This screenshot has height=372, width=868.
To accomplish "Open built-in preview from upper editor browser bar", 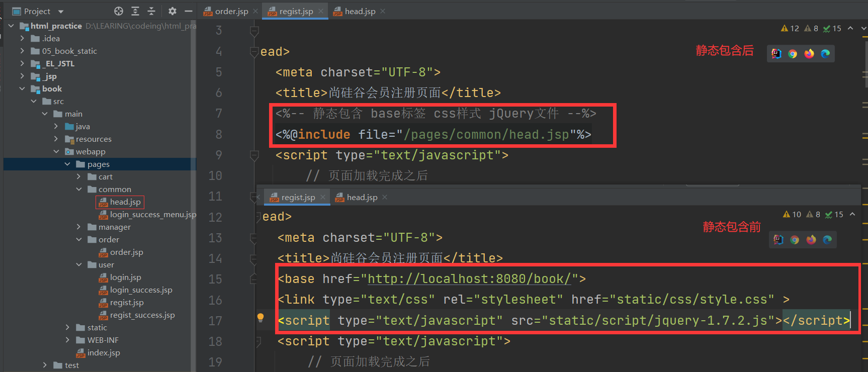I will (776, 54).
